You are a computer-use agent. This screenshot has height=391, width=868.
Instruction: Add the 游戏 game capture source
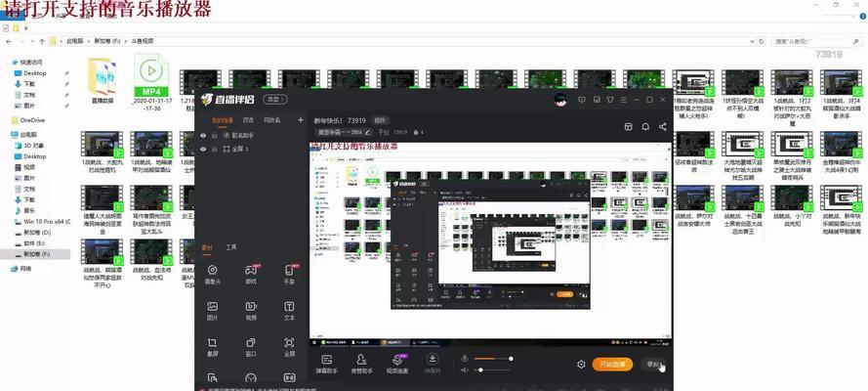[x=251, y=274]
